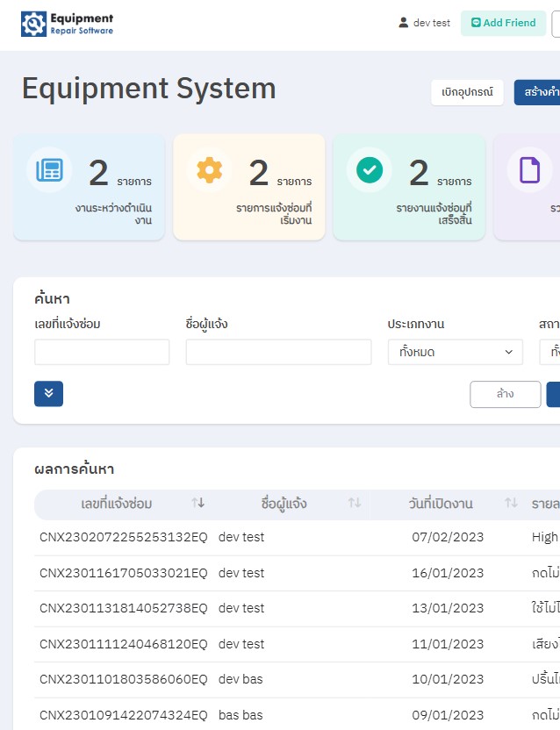Click the เบิกอุปกรณ์ button
The image size is (560, 730).
467,92
